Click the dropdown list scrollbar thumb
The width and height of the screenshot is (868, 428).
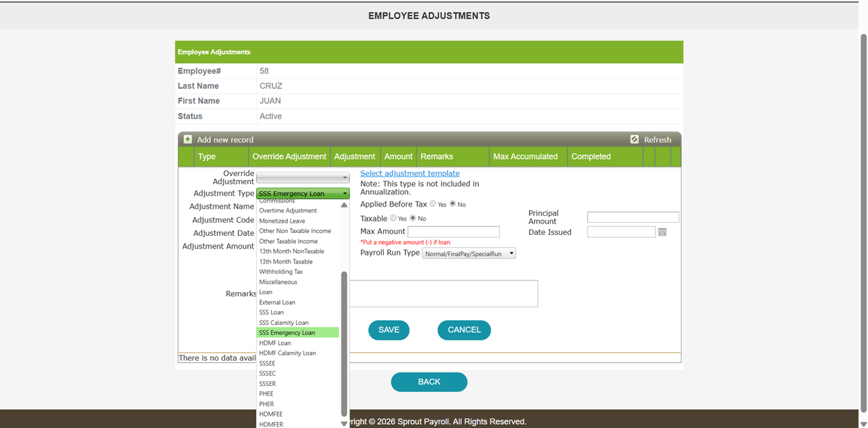pyautogui.click(x=344, y=344)
